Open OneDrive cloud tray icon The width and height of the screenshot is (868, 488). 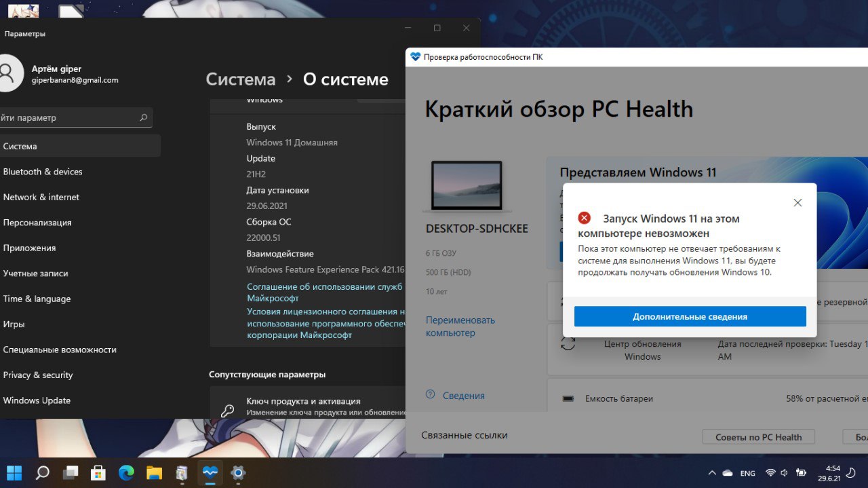tap(728, 473)
